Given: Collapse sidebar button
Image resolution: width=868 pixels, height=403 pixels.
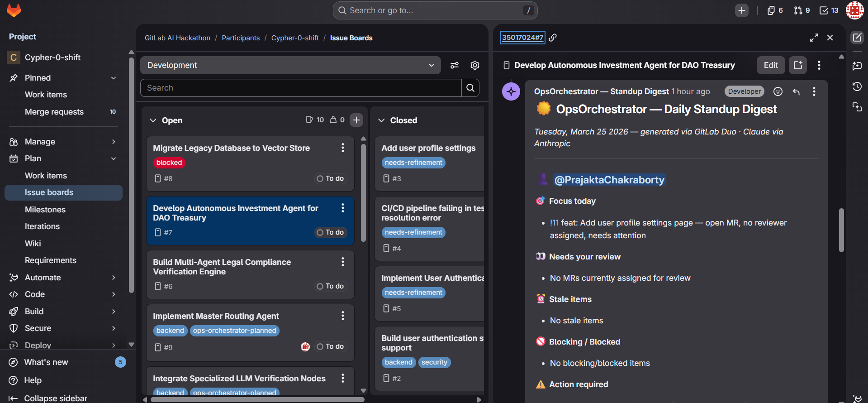Looking at the screenshot, I should pos(48,398).
